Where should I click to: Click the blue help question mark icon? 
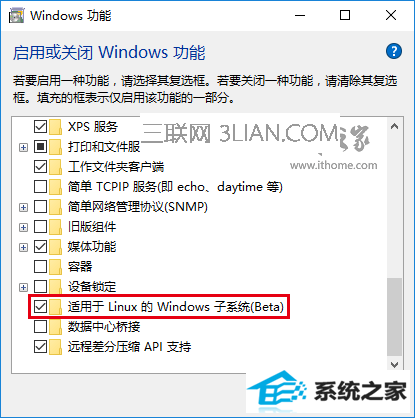[x=394, y=51]
